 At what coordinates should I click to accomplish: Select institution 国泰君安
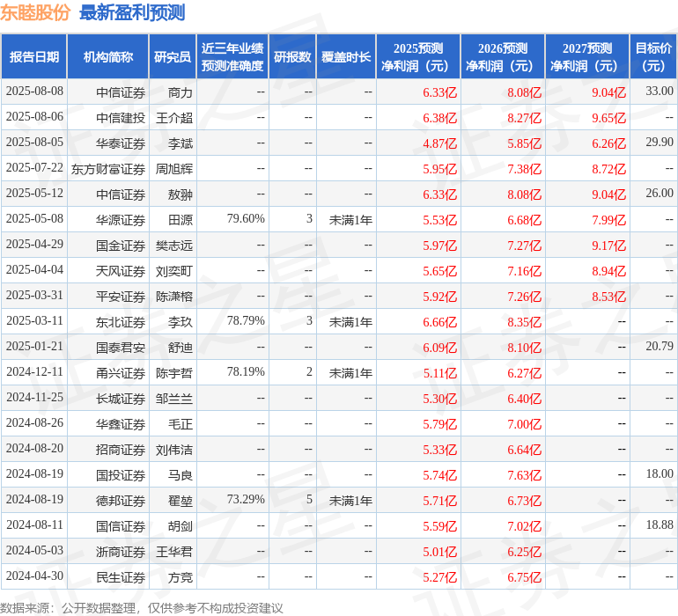point(121,348)
